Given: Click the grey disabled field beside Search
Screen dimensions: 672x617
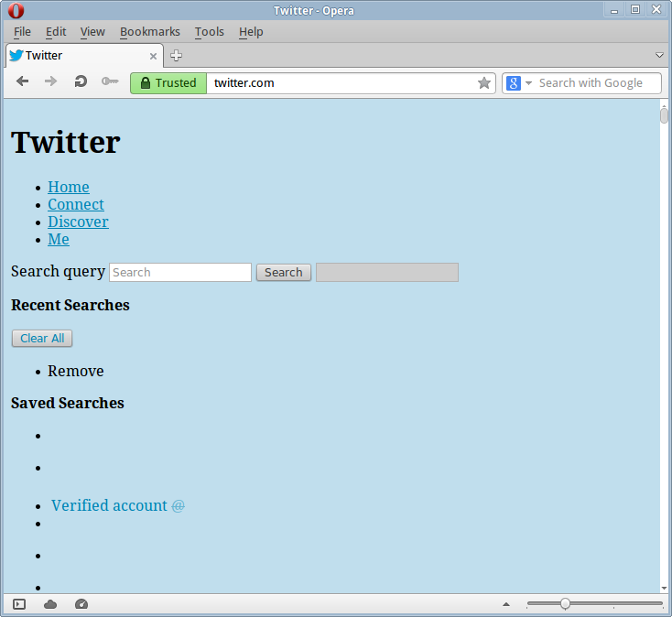Looking at the screenshot, I should pos(387,273).
